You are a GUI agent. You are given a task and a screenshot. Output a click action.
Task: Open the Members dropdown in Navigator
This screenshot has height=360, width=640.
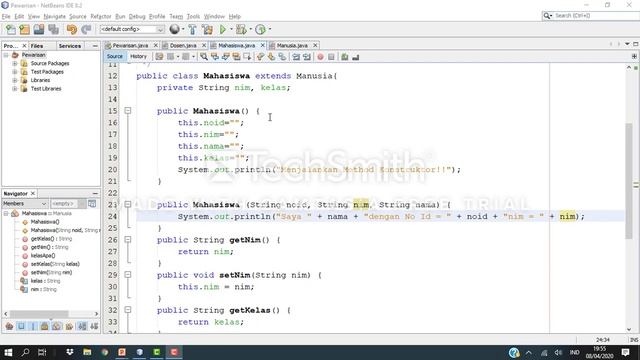point(25,203)
